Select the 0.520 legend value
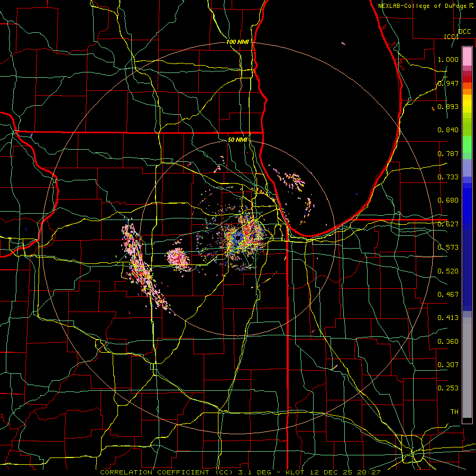The image size is (476, 476). coord(448,271)
